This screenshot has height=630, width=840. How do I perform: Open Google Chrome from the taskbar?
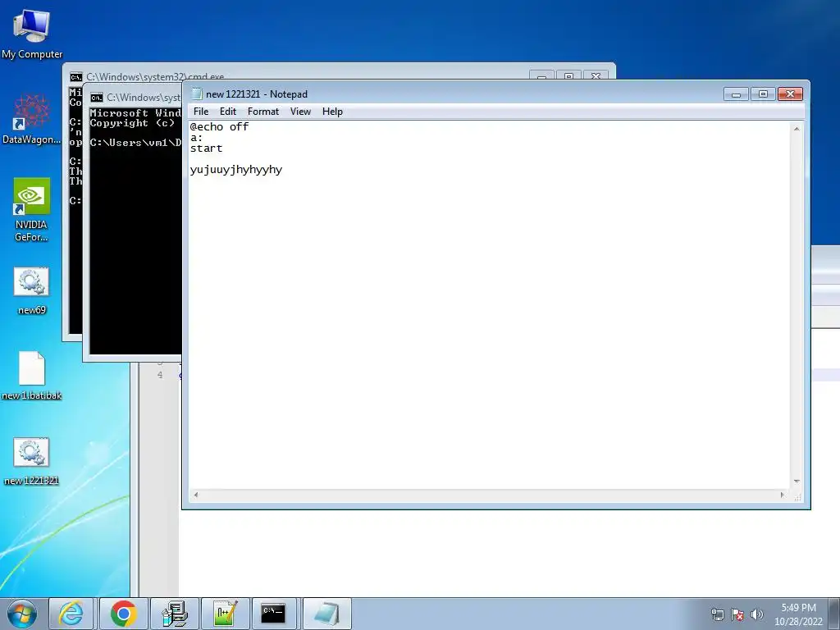point(124,614)
